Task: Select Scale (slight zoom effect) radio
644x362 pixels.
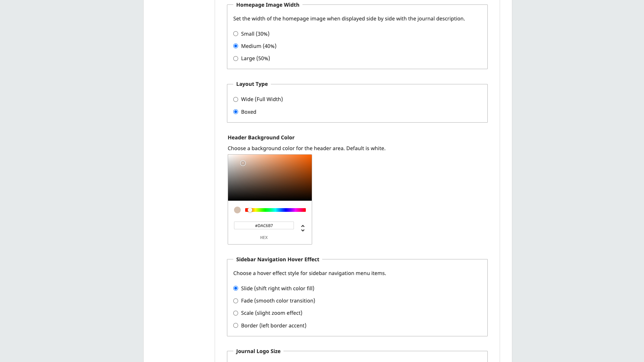Action: coord(236,313)
